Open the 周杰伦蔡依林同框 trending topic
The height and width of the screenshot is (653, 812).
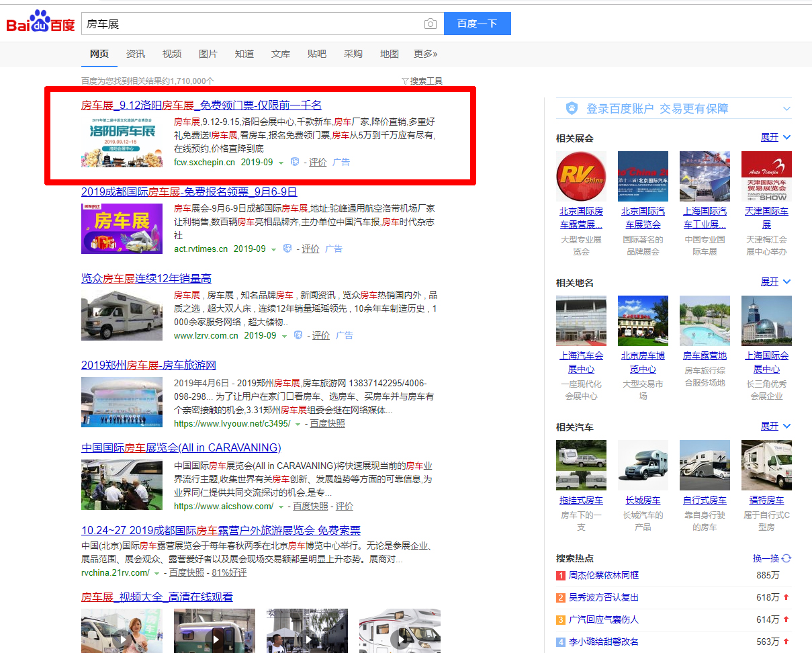[603, 575]
